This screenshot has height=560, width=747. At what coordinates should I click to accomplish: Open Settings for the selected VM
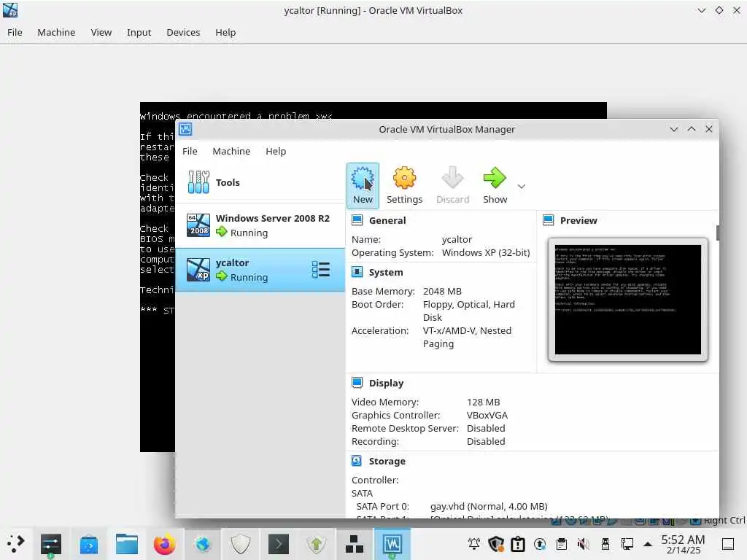(404, 186)
